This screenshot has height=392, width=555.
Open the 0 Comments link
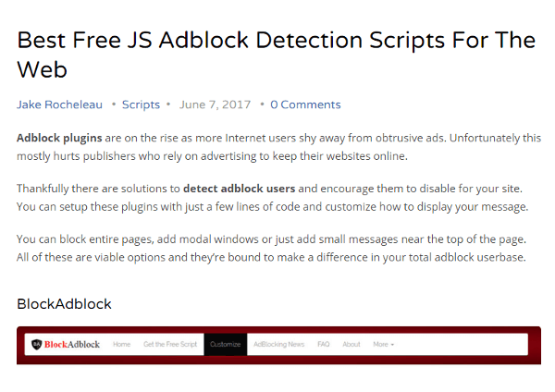305,104
